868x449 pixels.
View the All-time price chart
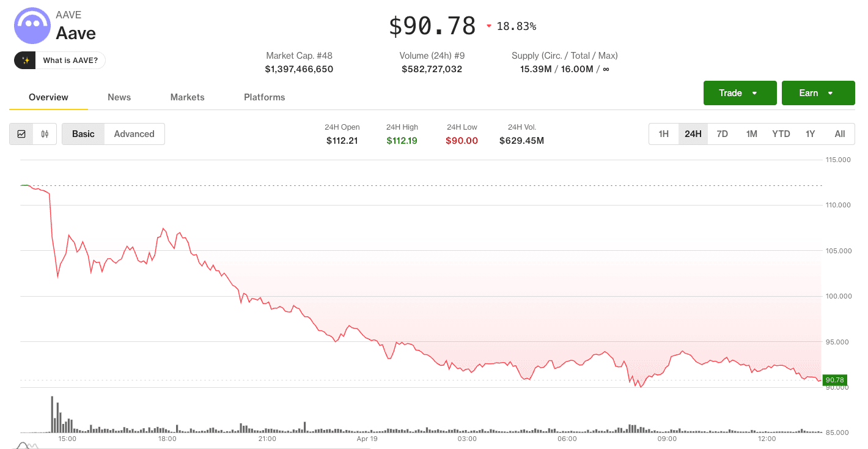click(839, 133)
